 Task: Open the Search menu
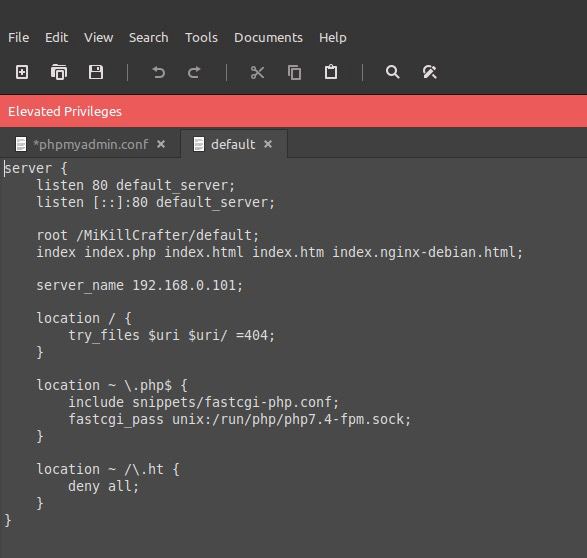pos(149,37)
